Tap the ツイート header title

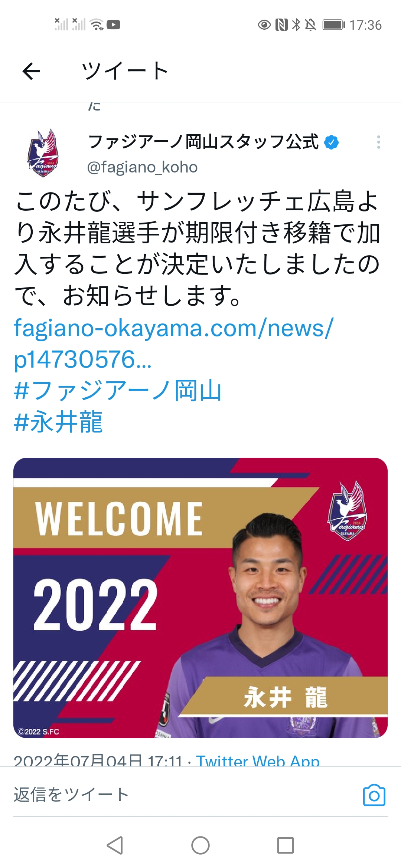[125, 71]
